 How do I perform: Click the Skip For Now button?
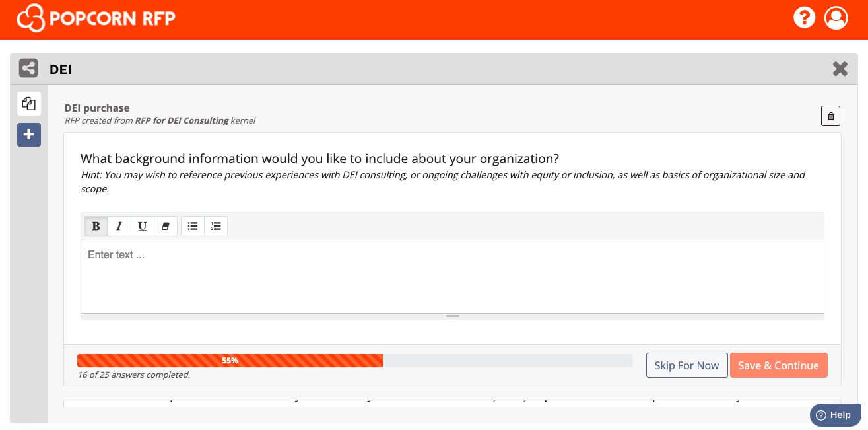(x=686, y=365)
